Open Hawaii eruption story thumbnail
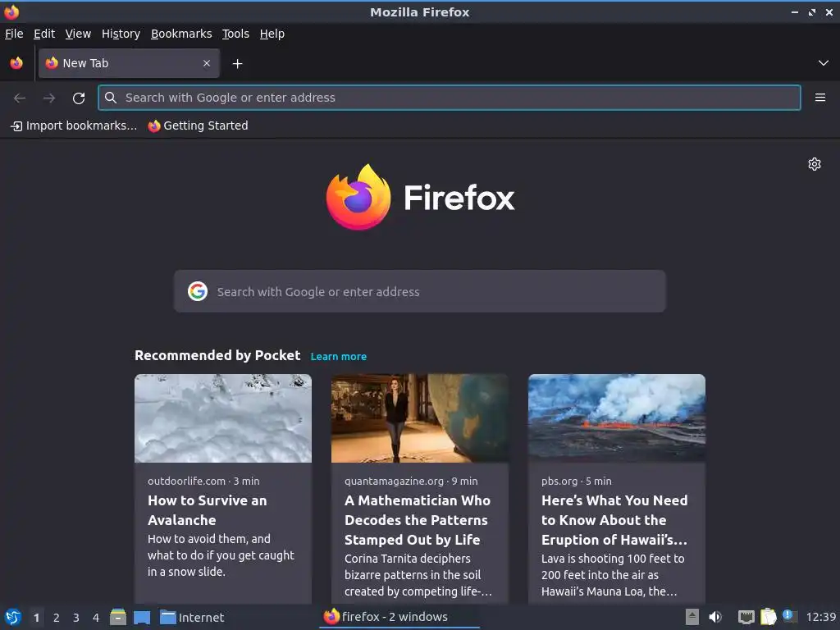The height and width of the screenshot is (630, 840). coord(617,418)
